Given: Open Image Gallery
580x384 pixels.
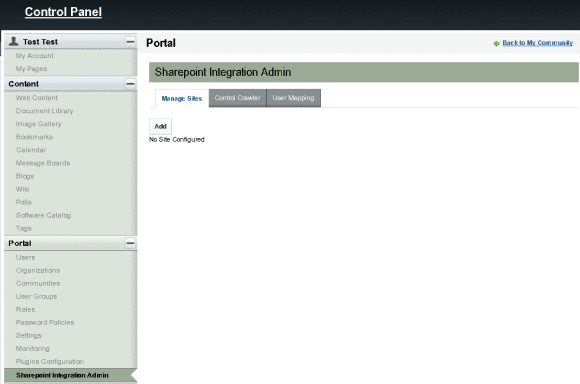Looking at the screenshot, I should tap(38, 124).
